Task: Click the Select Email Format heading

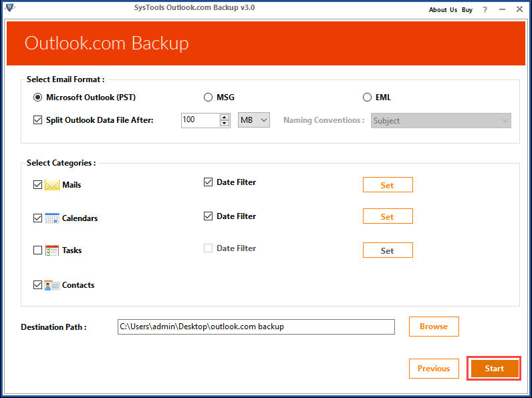Action: [x=65, y=79]
